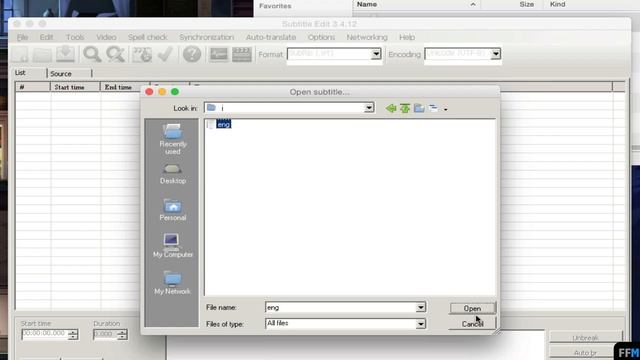
Task: Open the Options menu
Action: click(321, 37)
